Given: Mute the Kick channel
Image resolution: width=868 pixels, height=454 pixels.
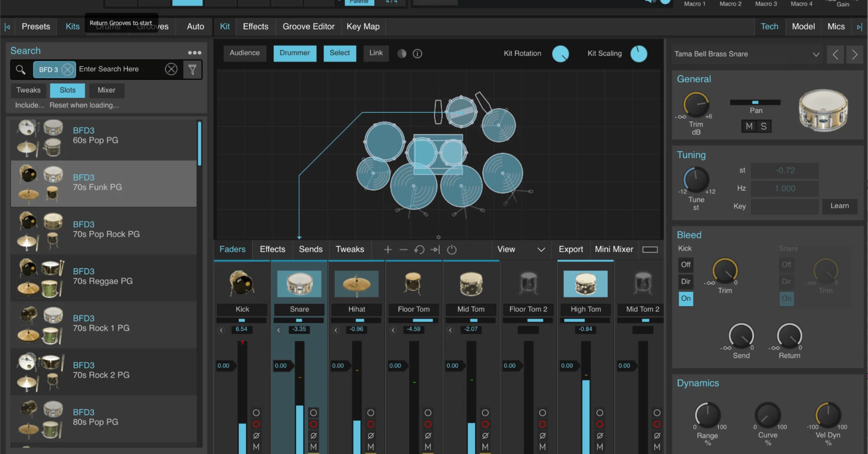Looking at the screenshot, I should [x=256, y=447].
